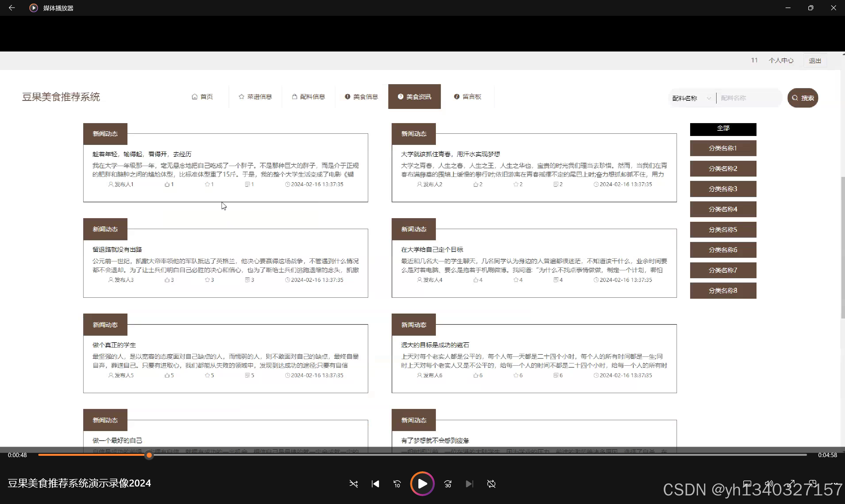
Task: Filter by 分类名称3
Action: pyautogui.click(x=723, y=189)
